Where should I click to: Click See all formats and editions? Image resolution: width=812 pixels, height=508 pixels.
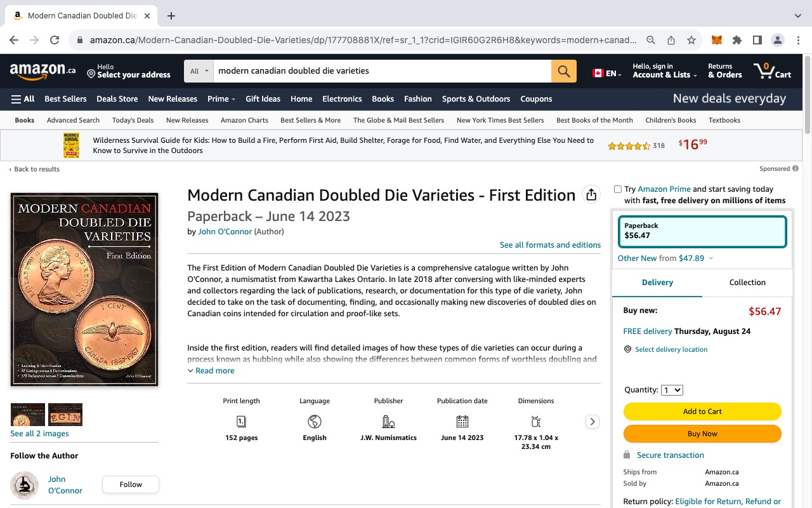[550, 245]
